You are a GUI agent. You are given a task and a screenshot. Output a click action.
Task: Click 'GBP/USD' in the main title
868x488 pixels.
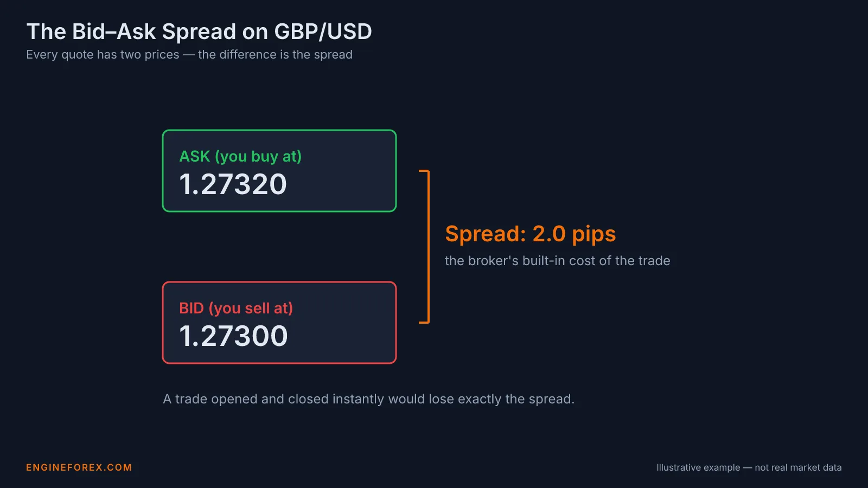pos(323,31)
